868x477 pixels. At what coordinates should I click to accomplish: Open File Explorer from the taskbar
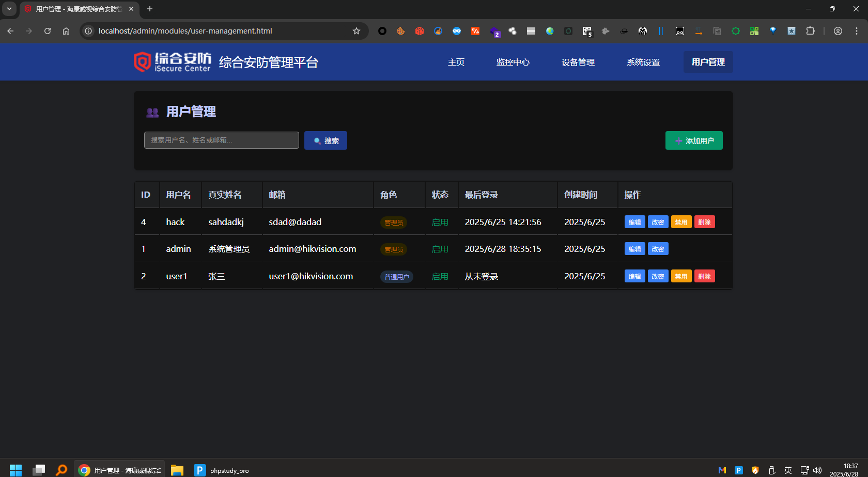(177, 470)
